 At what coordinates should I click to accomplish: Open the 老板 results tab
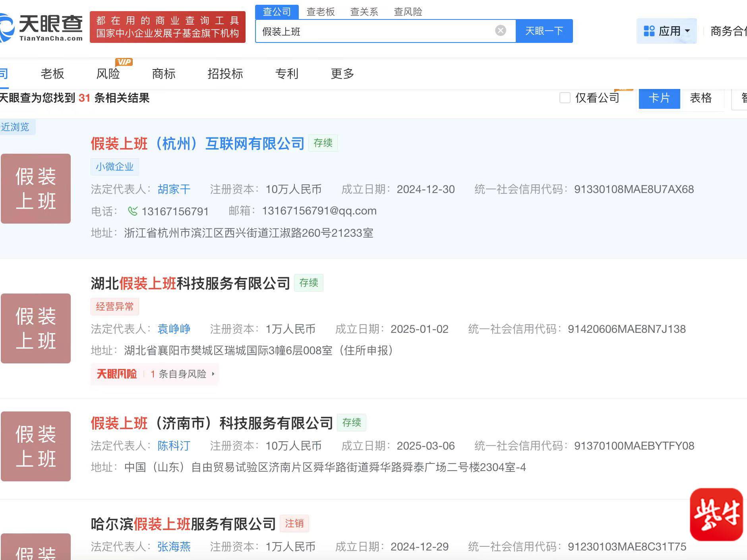52,73
